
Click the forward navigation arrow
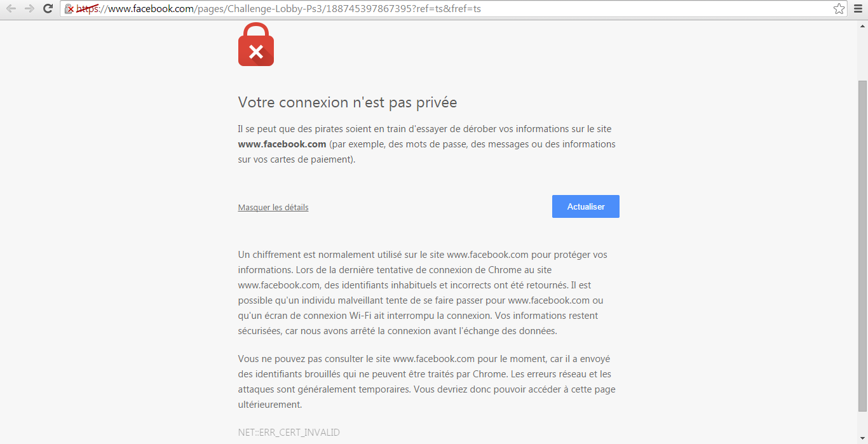[29, 9]
